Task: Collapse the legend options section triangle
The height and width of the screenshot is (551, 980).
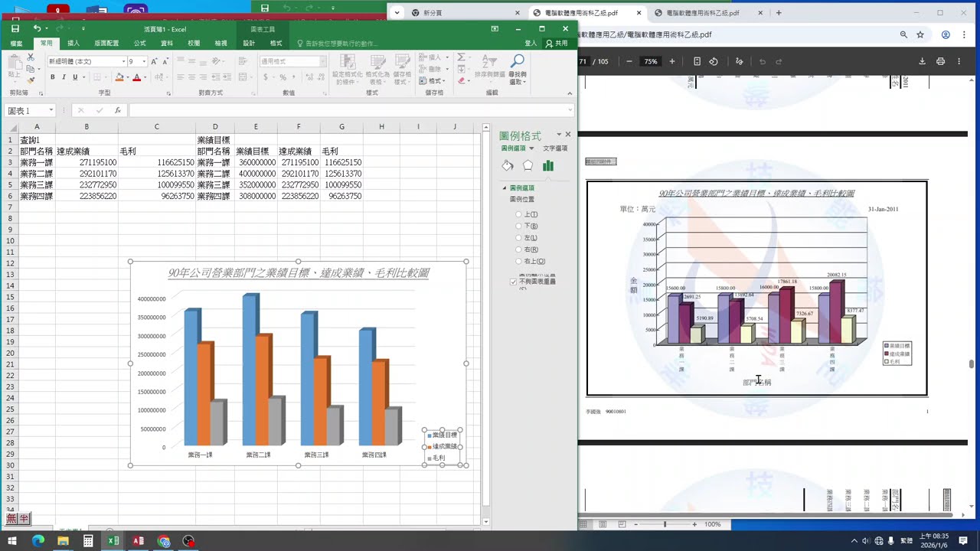Action: point(505,187)
